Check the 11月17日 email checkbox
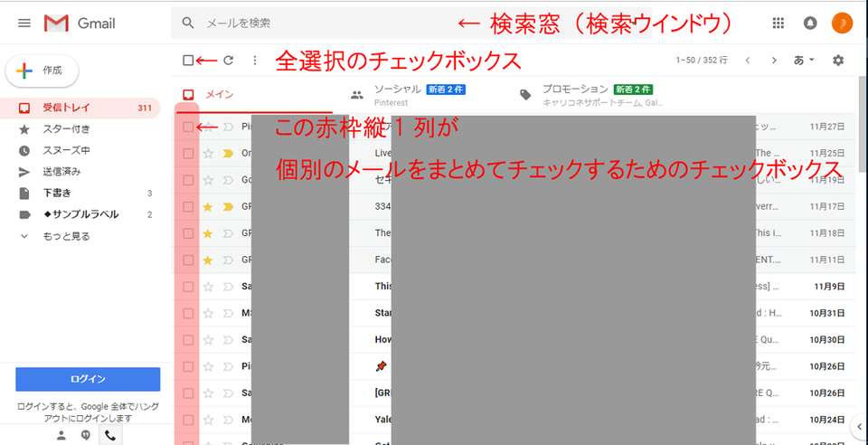Image resolution: width=868 pixels, height=445 pixels. point(188,207)
